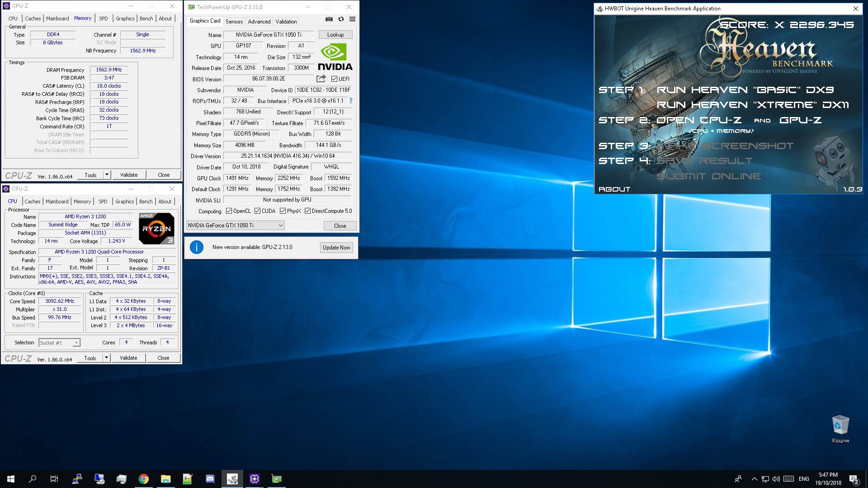Click Run Heaven "Xtreme" DX11 in HWBOT
The image size is (868, 488).
click(753, 105)
